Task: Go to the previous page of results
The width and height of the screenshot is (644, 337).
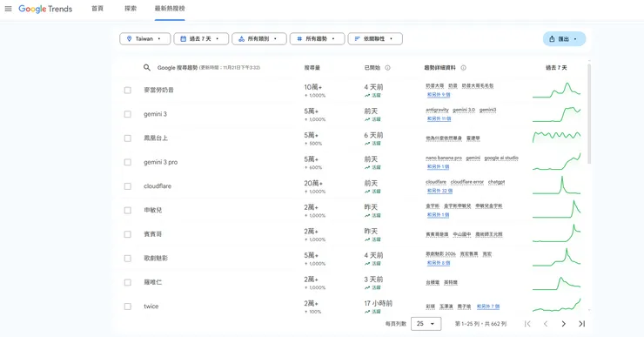Action: click(x=546, y=324)
